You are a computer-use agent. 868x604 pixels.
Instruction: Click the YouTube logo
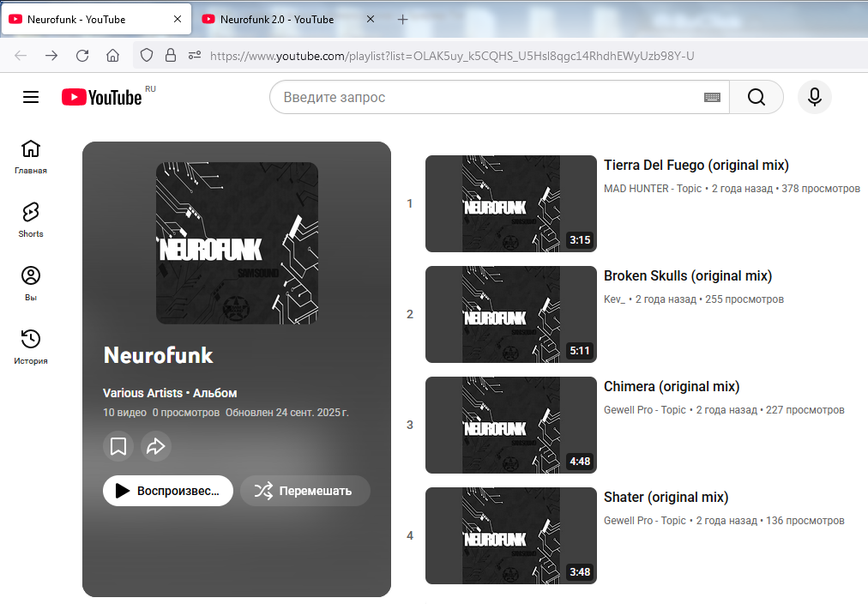(102, 98)
